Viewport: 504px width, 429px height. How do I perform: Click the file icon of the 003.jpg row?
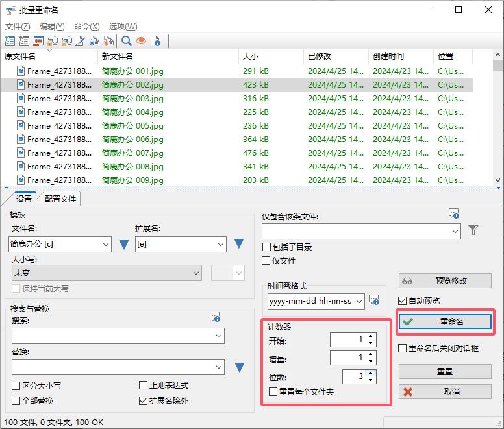coord(21,98)
